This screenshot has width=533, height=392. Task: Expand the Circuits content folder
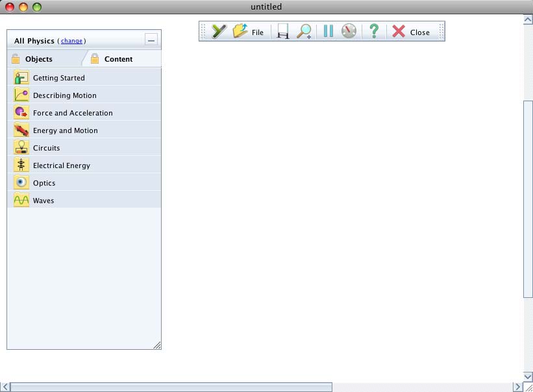point(46,148)
